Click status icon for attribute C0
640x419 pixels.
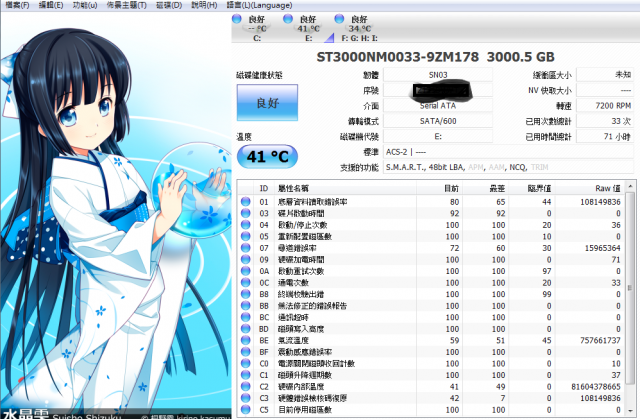pos(245,363)
